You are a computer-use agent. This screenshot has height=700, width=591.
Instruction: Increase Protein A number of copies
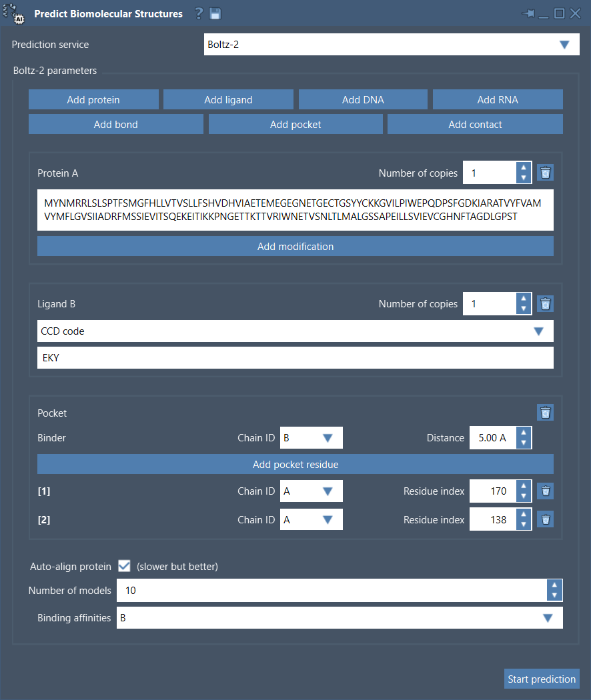point(524,167)
